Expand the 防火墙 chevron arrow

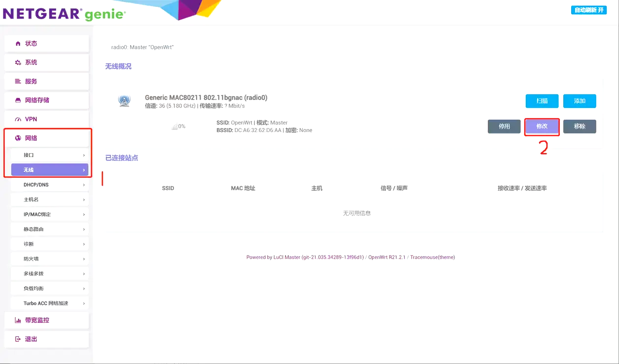click(x=84, y=259)
